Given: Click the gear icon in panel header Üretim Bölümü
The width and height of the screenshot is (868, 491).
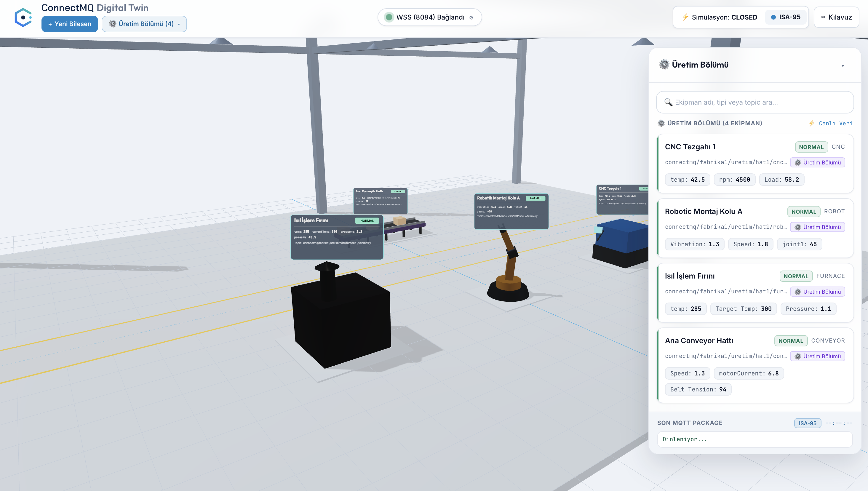Looking at the screenshot, I should (664, 64).
